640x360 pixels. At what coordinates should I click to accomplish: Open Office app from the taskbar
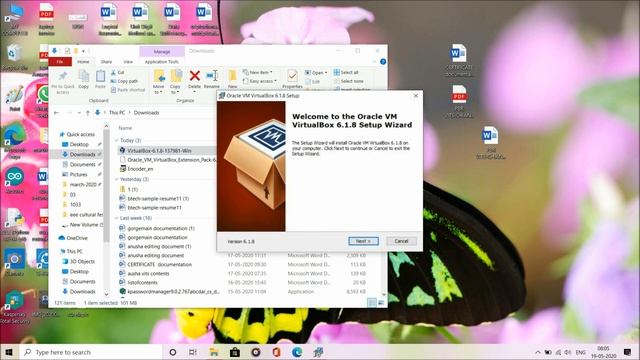point(276,352)
